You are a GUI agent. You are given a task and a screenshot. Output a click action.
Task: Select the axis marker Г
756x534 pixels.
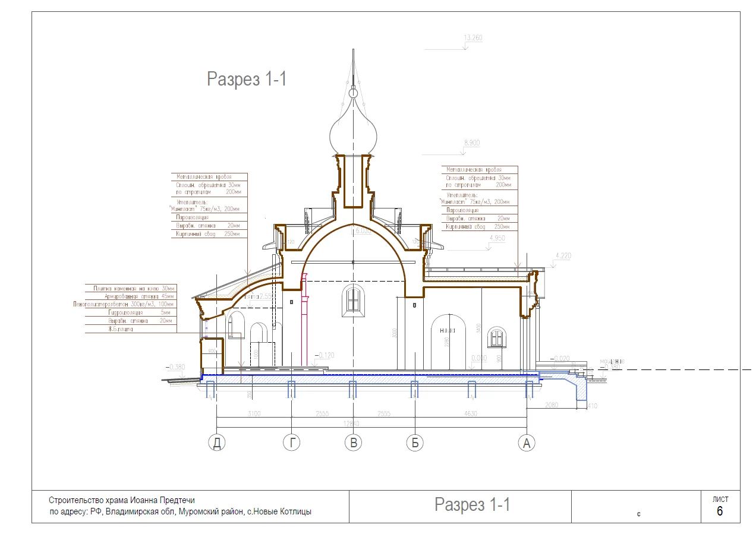[x=291, y=443]
